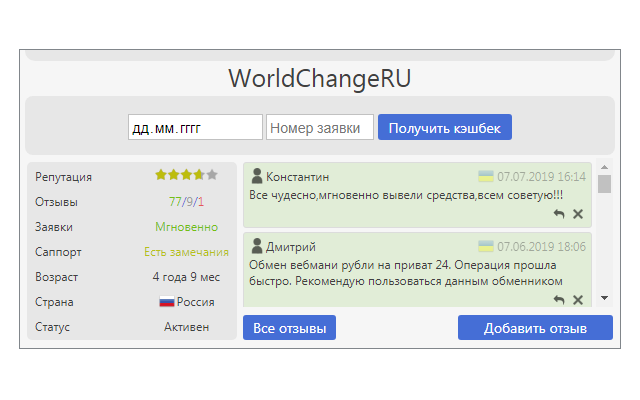This screenshot has height=400, width=640.
Task: Click Дмитрий's user avatar icon
Action: tap(257, 246)
